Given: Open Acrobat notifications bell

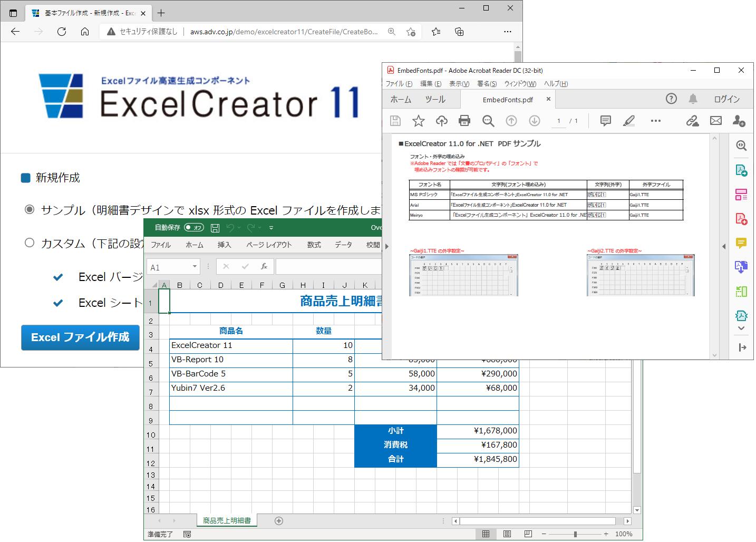Looking at the screenshot, I should [x=693, y=99].
